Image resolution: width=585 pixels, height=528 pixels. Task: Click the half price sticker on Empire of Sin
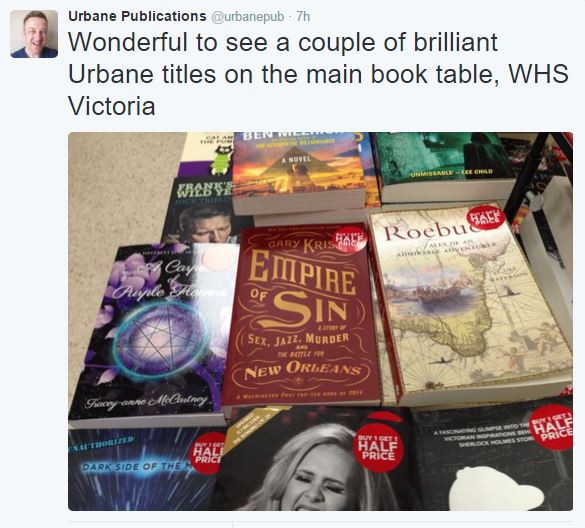[349, 239]
